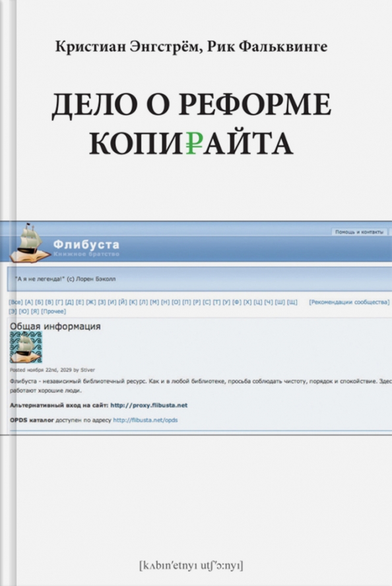Click the Лорен Бэколл quote banner
Viewport: 392px width, 586px height.
pyautogui.click(x=199, y=278)
